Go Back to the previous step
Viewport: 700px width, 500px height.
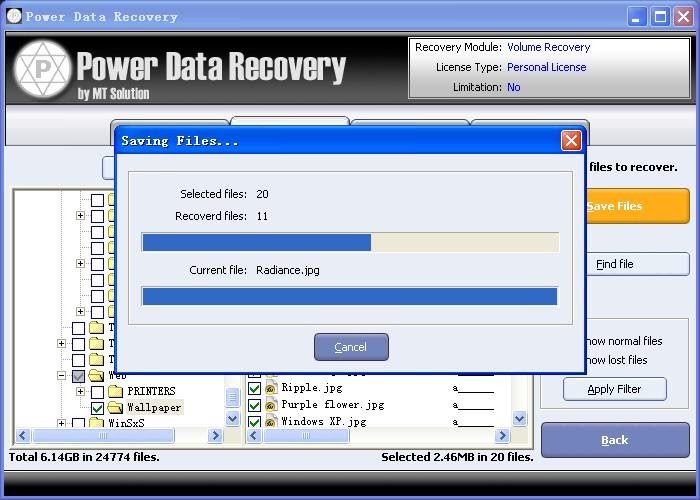pyautogui.click(x=615, y=440)
